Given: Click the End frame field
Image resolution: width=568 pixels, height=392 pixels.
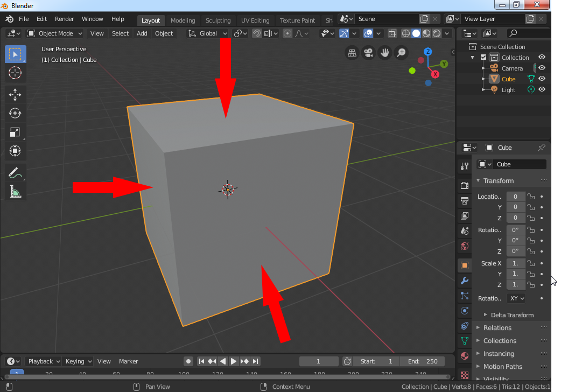Looking at the screenshot, I should pyautogui.click(x=423, y=361).
